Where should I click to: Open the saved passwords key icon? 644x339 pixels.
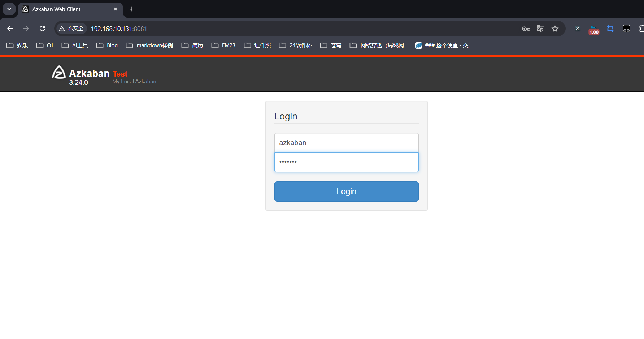click(x=526, y=29)
